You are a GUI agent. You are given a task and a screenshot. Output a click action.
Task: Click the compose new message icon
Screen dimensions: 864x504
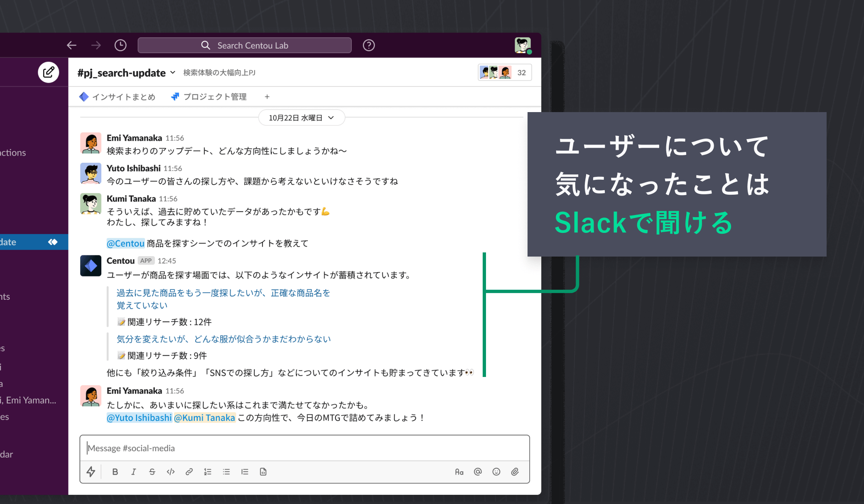click(49, 72)
